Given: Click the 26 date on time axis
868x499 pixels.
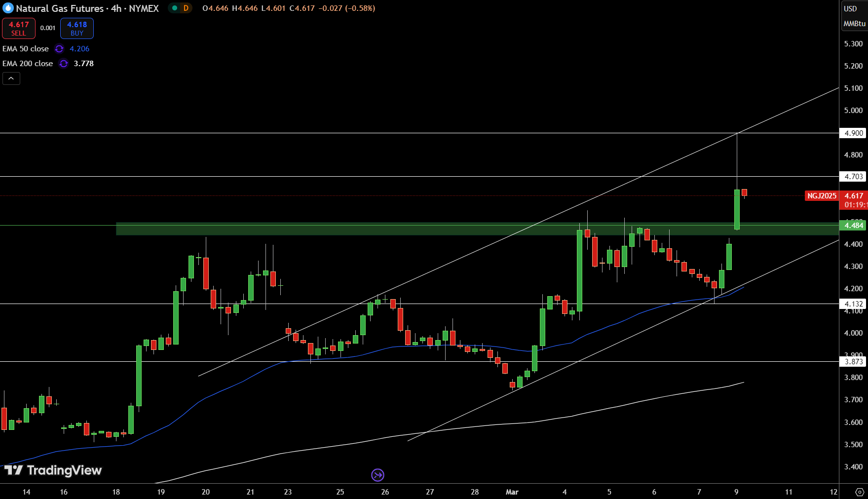Looking at the screenshot, I should coord(385,492).
